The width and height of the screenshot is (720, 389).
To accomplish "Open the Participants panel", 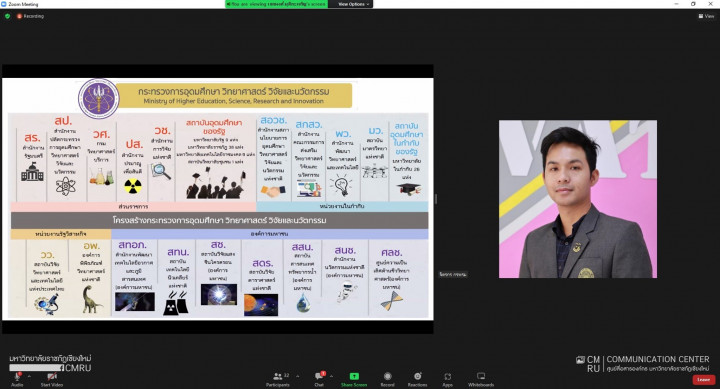I will 278,379.
